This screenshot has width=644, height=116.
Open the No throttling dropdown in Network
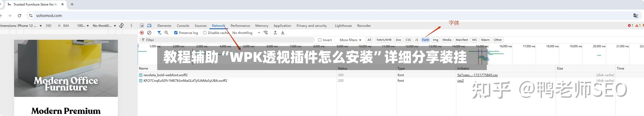246,33
